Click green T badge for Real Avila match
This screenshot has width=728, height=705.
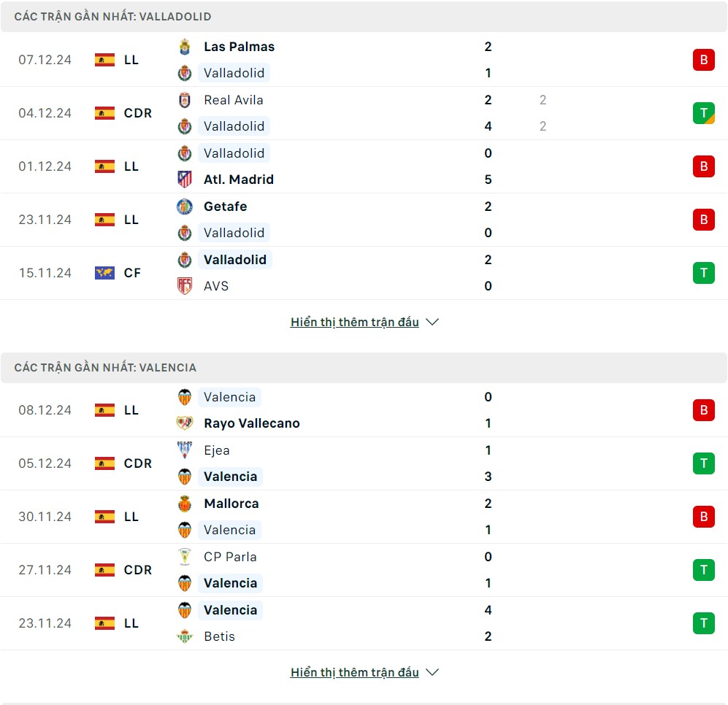tap(703, 113)
